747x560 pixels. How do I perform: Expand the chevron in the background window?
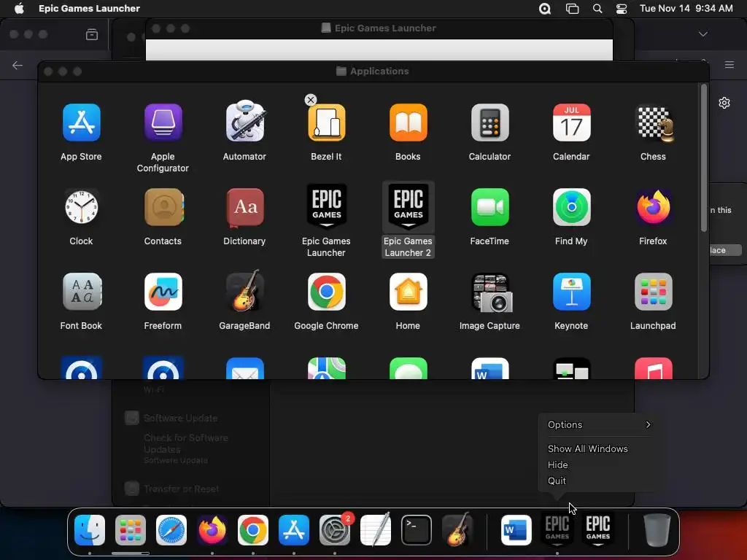pyautogui.click(x=703, y=34)
